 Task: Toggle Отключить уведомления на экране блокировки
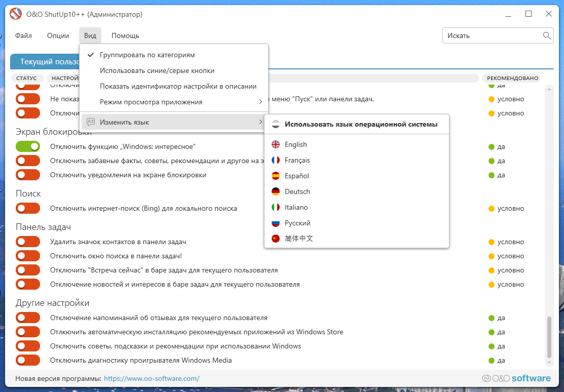coord(28,175)
